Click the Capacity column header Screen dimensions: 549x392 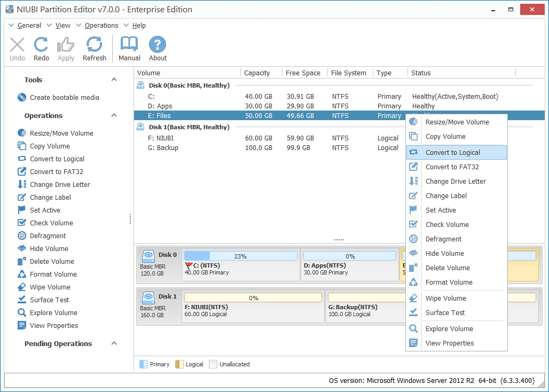coord(261,73)
